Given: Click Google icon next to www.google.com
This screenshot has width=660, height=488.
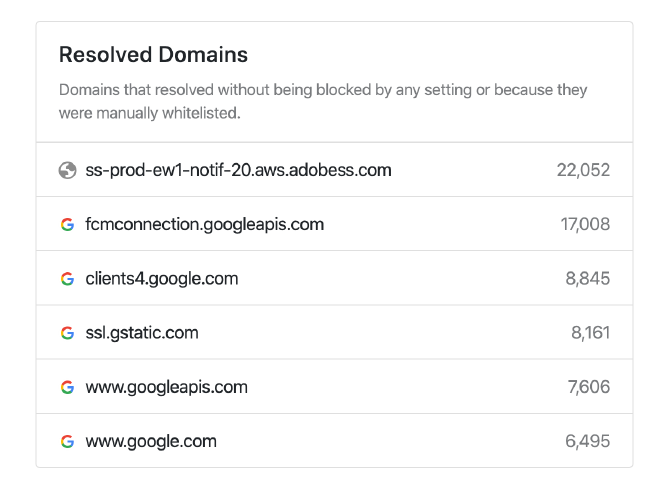Looking at the screenshot, I should pos(67,441).
